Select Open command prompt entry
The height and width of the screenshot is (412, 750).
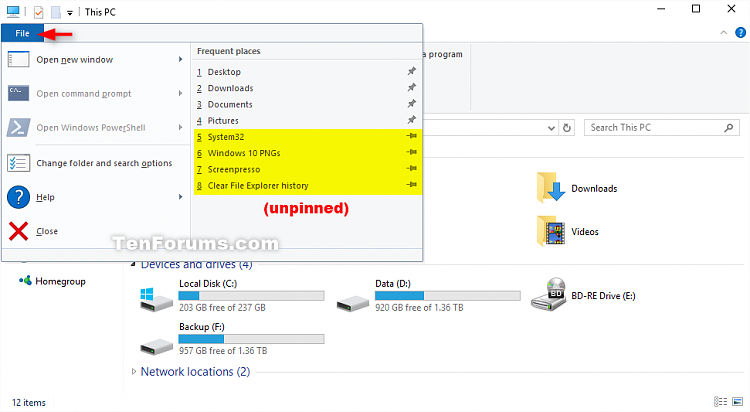tap(96, 94)
